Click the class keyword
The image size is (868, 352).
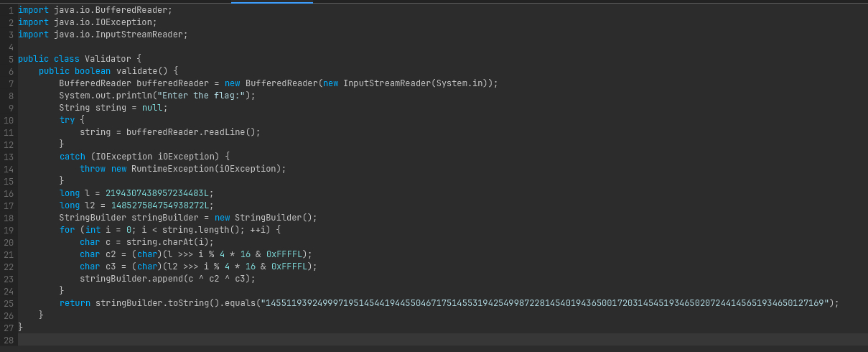67,59
